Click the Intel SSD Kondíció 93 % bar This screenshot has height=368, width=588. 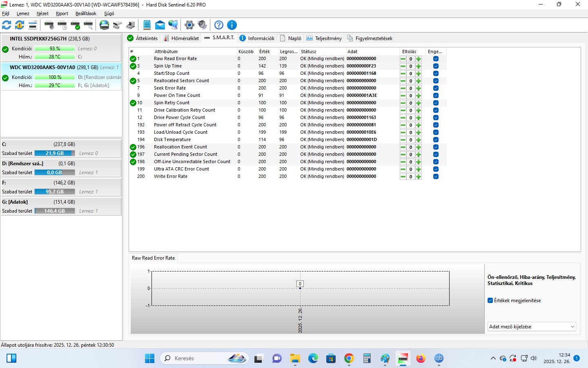(x=55, y=49)
